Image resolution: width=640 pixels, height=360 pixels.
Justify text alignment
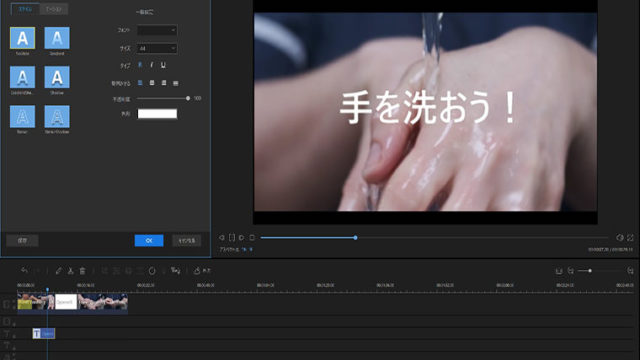(x=176, y=83)
